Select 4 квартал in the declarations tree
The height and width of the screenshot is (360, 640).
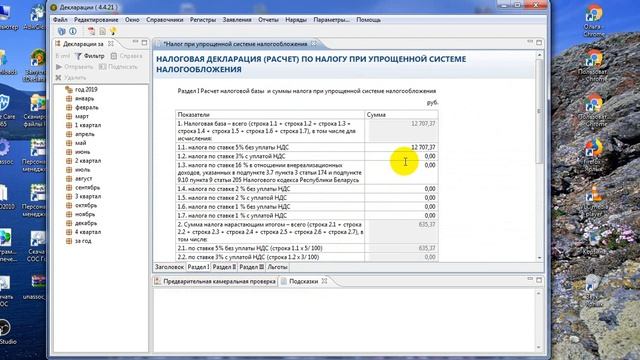tap(88, 232)
